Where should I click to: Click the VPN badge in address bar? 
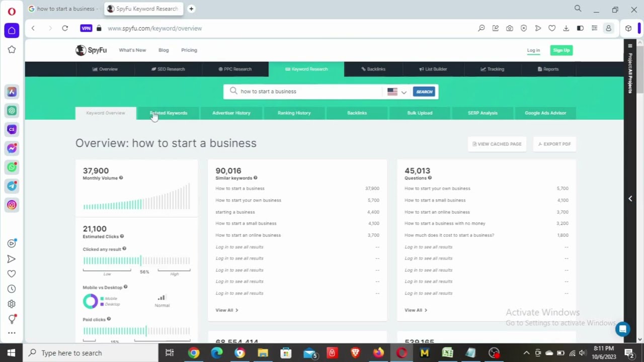point(86,28)
